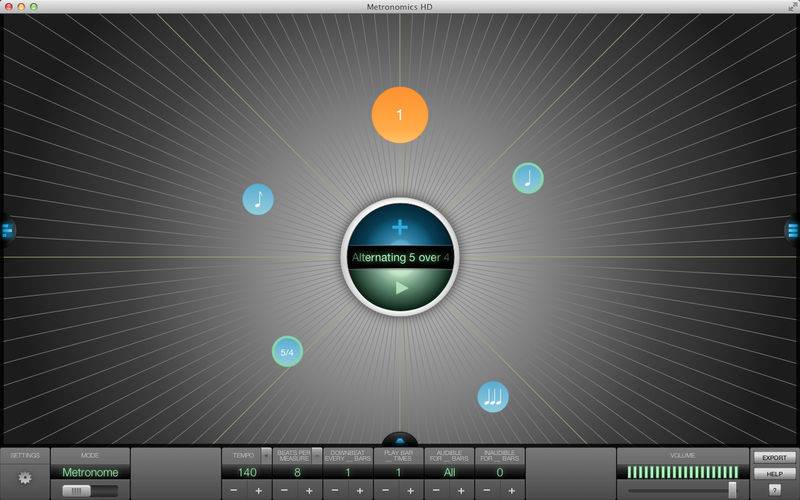The image size is (800, 500).
Task: Increase Play Bar Times value
Action: 410,490
